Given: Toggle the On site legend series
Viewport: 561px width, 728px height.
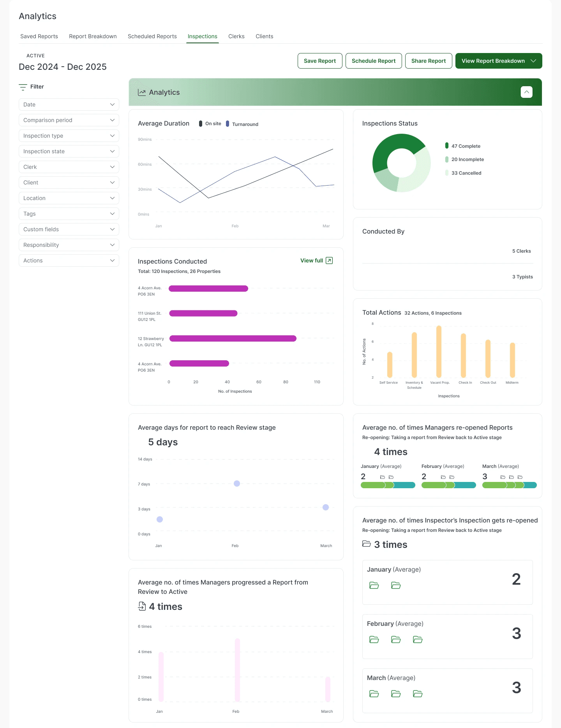Looking at the screenshot, I should click(x=210, y=124).
